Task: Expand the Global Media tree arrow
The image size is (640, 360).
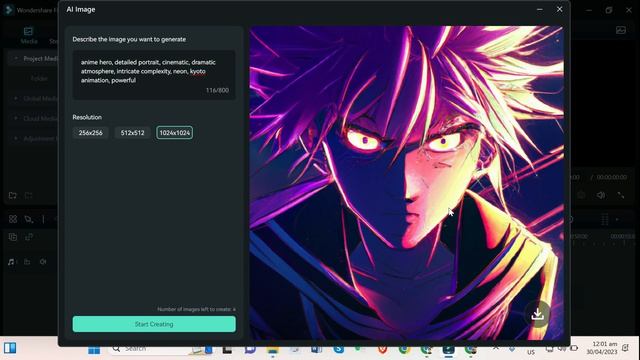Action: pos(16,98)
